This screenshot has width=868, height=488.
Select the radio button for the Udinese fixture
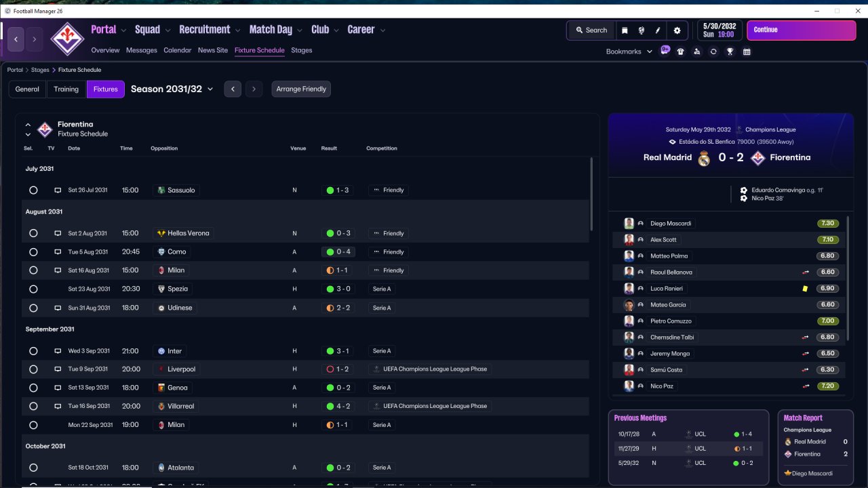pyautogui.click(x=33, y=308)
